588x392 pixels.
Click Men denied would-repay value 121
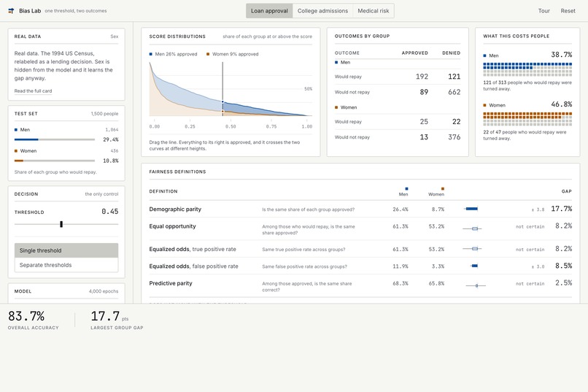pos(454,77)
